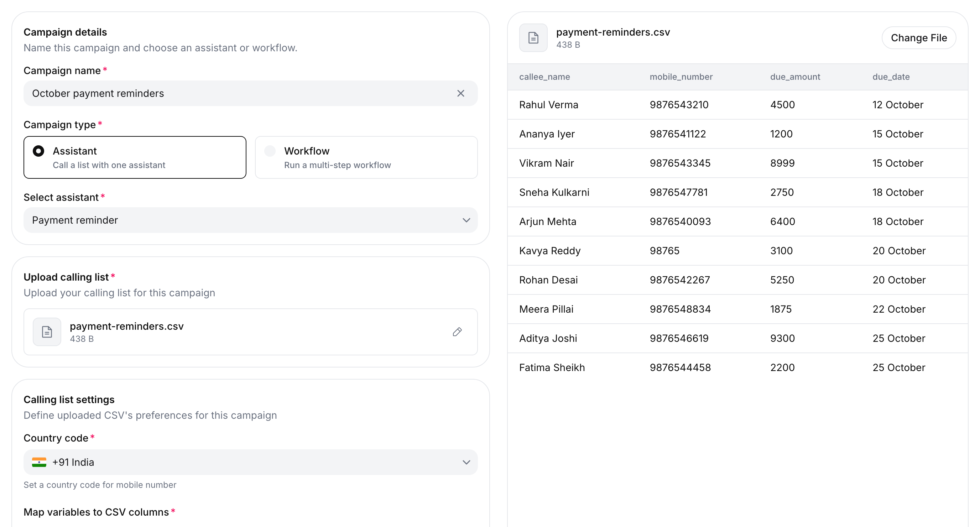Click the short number 98765 cell
The image size is (980, 527).
(664, 251)
